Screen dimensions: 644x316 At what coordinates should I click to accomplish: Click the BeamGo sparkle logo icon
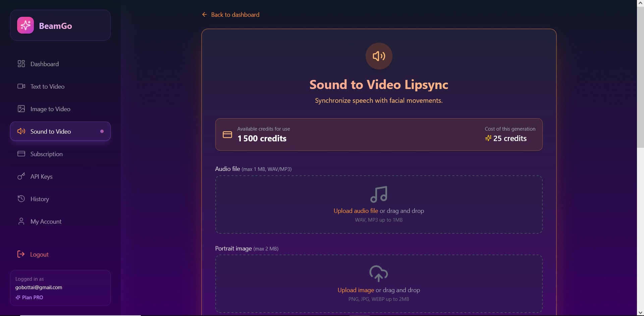click(25, 26)
